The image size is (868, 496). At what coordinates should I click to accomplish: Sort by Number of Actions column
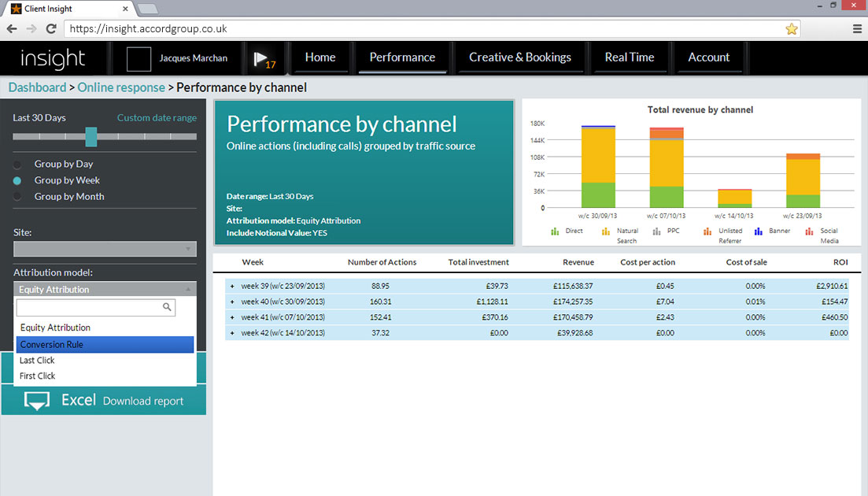coord(382,262)
